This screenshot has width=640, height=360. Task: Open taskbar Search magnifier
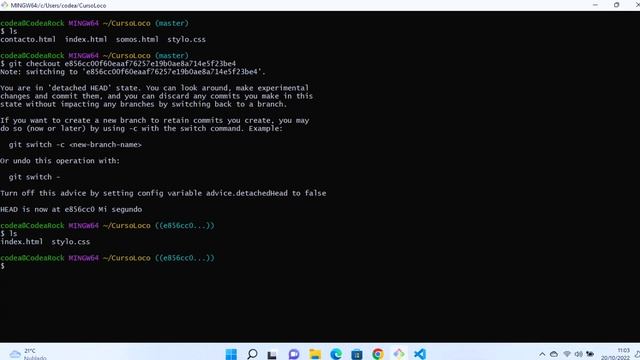(252, 354)
